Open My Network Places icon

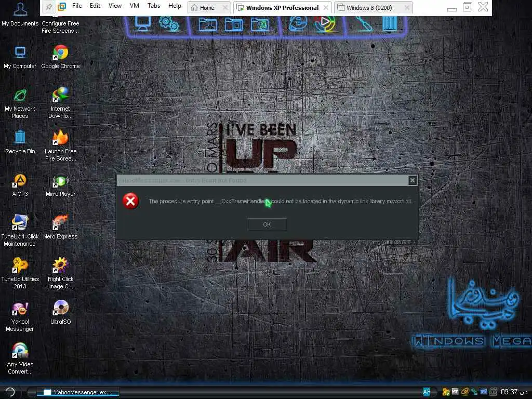pos(20,103)
